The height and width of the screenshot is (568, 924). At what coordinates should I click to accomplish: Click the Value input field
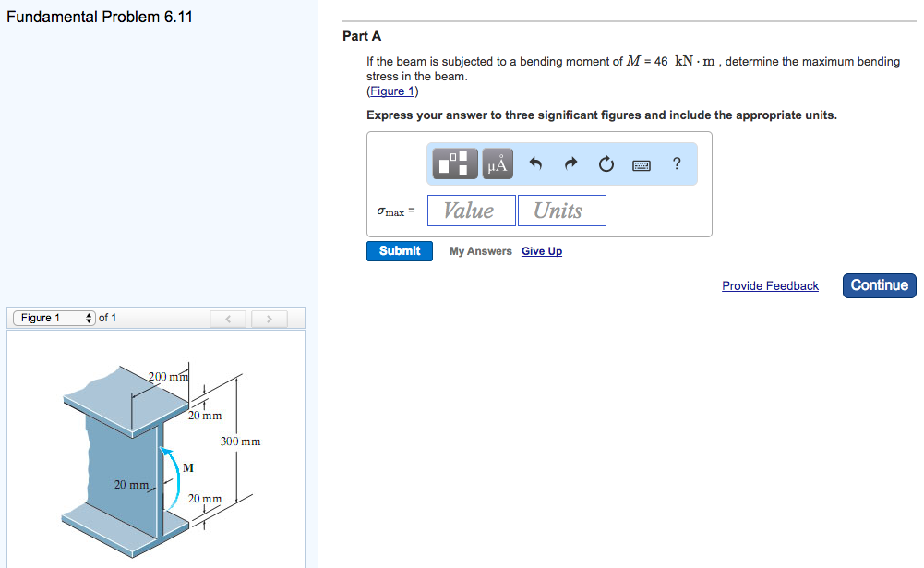tap(472, 211)
